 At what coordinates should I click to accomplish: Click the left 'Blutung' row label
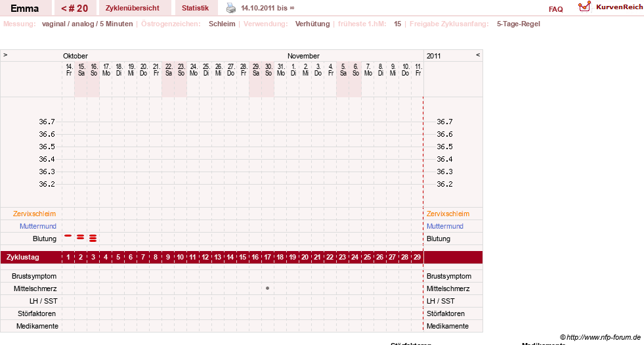[45, 239]
